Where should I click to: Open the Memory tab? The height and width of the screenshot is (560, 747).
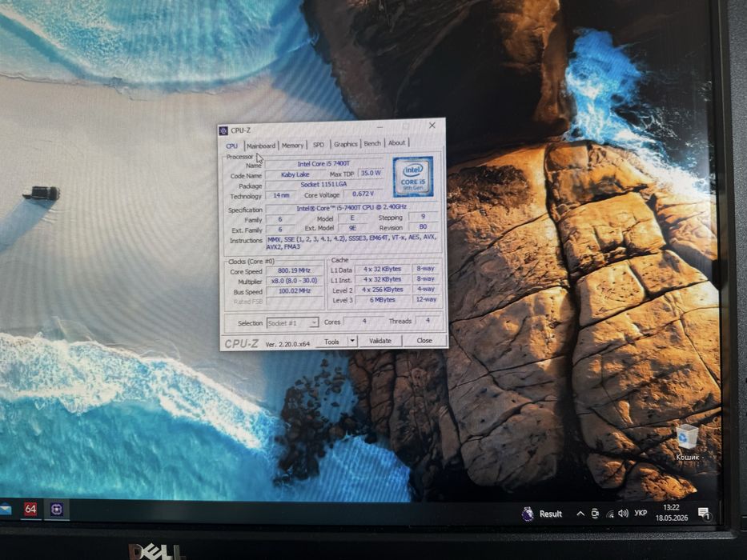click(292, 145)
